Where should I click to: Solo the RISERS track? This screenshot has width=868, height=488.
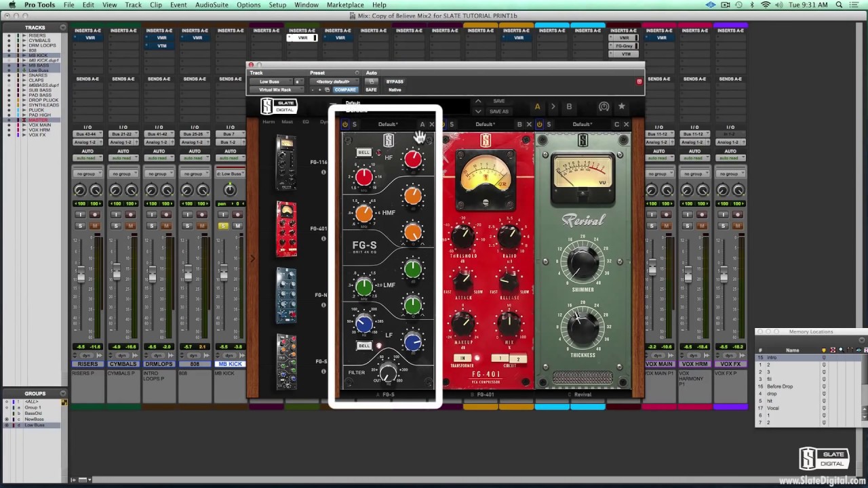pyautogui.click(x=80, y=226)
